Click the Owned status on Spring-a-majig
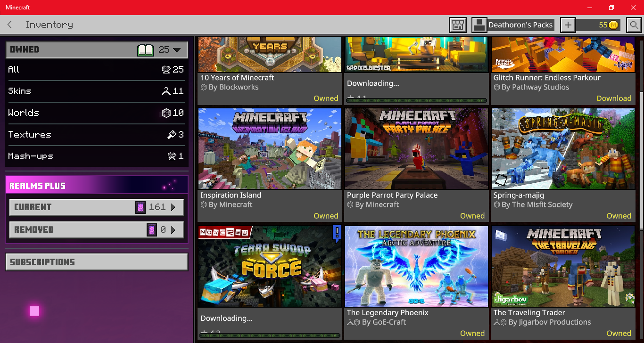 coord(619,216)
